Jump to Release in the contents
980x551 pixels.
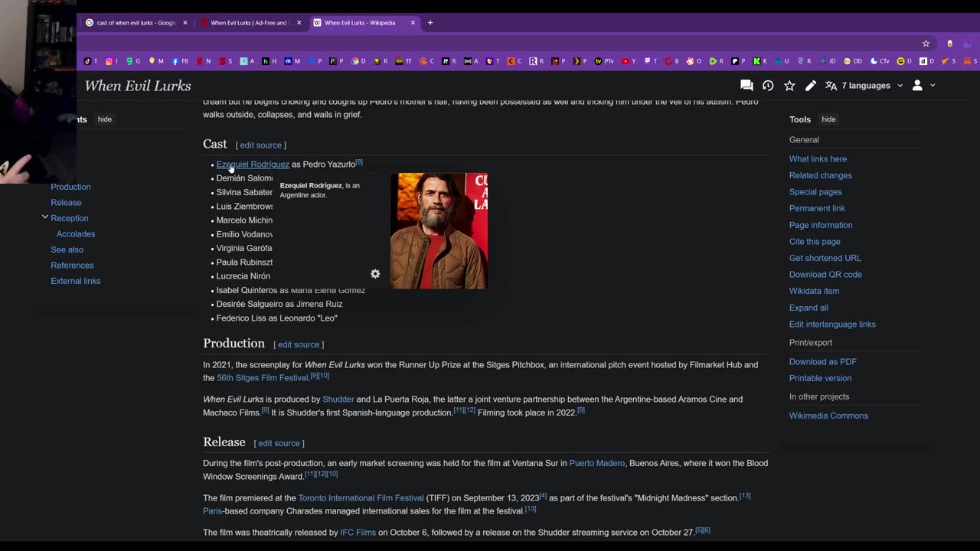point(66,203)
